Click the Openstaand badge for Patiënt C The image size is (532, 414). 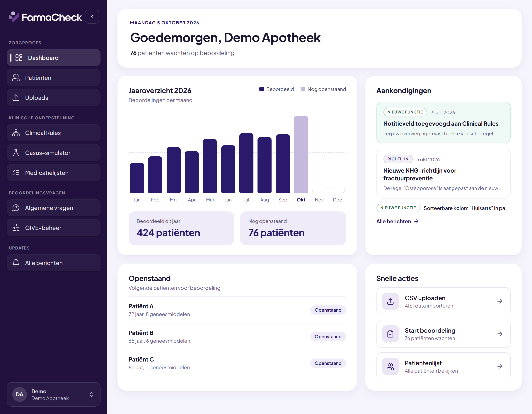click(328, 363)
